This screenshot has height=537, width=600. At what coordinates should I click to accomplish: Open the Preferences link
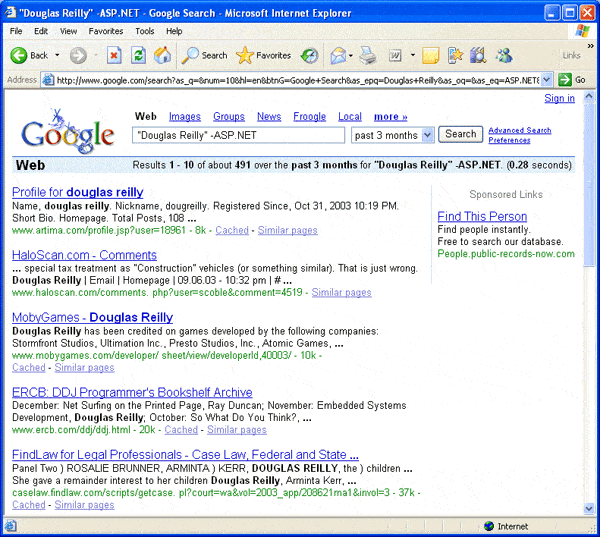[509, 140]
